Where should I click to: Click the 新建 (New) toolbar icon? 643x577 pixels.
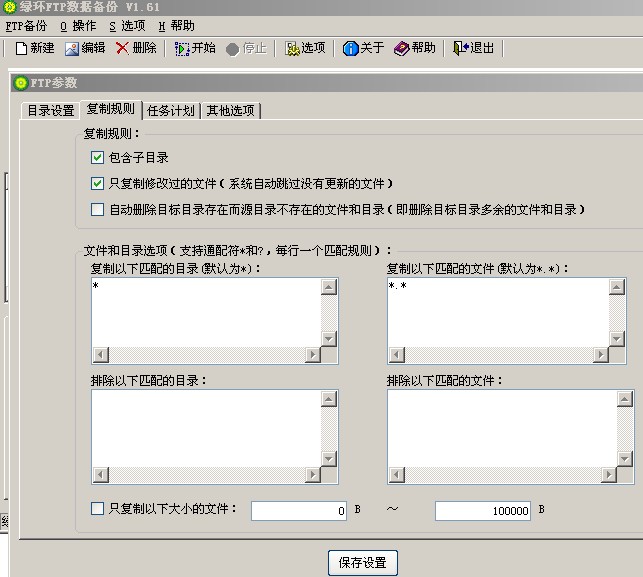coord(23,48)
